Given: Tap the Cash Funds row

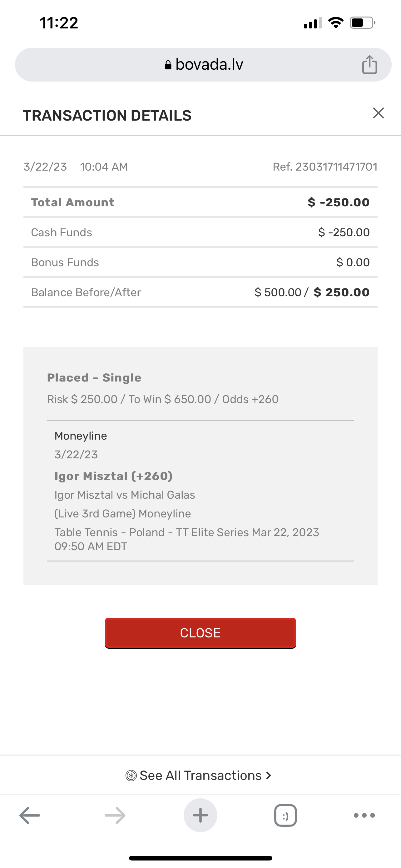Looking at the screenshot, I should pos(200,232).
